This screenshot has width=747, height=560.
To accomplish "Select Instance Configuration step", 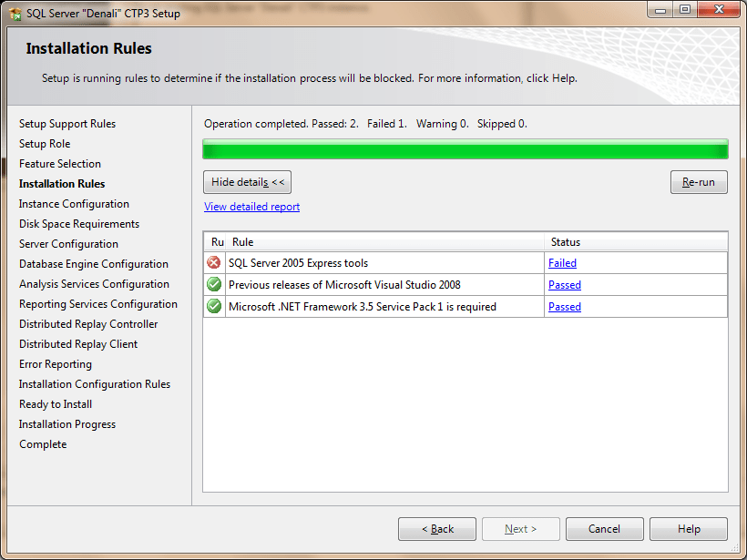I will point(74,204).
